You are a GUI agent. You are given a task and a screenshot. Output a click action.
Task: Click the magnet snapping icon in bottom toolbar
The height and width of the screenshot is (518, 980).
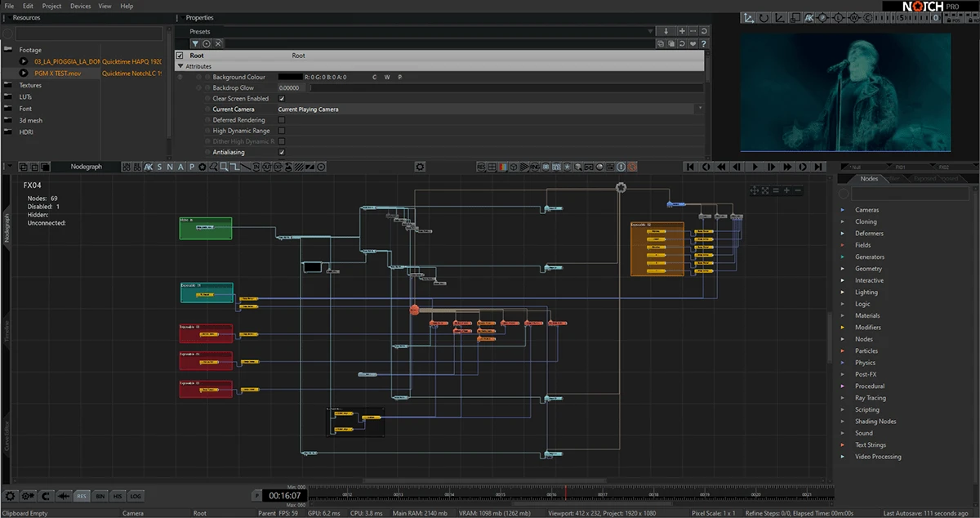point(47,496)
